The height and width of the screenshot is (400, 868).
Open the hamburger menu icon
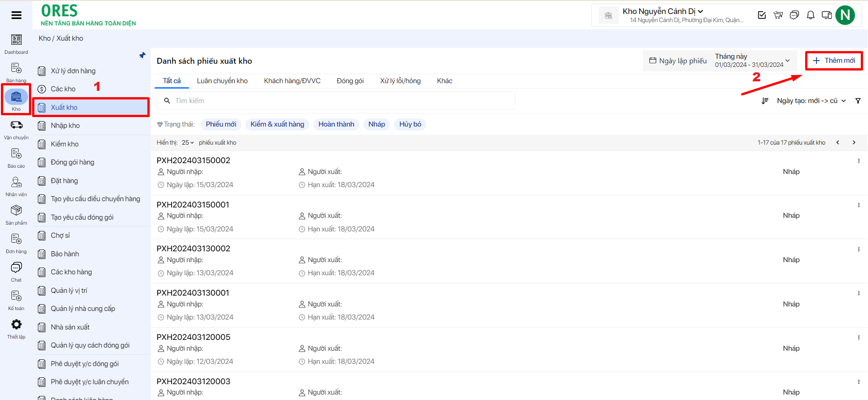16,15
